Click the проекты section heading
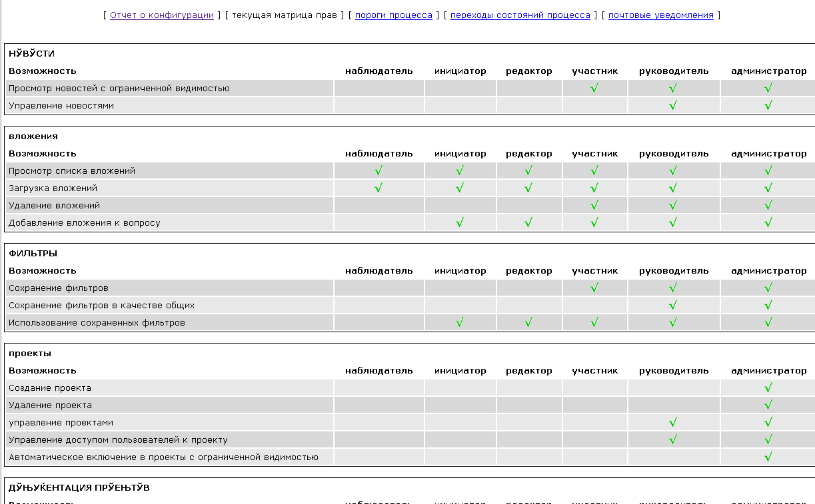Screen dimensions: 815x504 tap(30, 353)
